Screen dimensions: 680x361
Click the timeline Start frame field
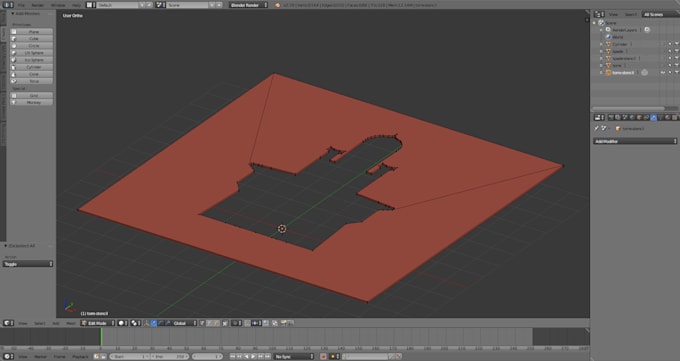click(x=129, y=356)
